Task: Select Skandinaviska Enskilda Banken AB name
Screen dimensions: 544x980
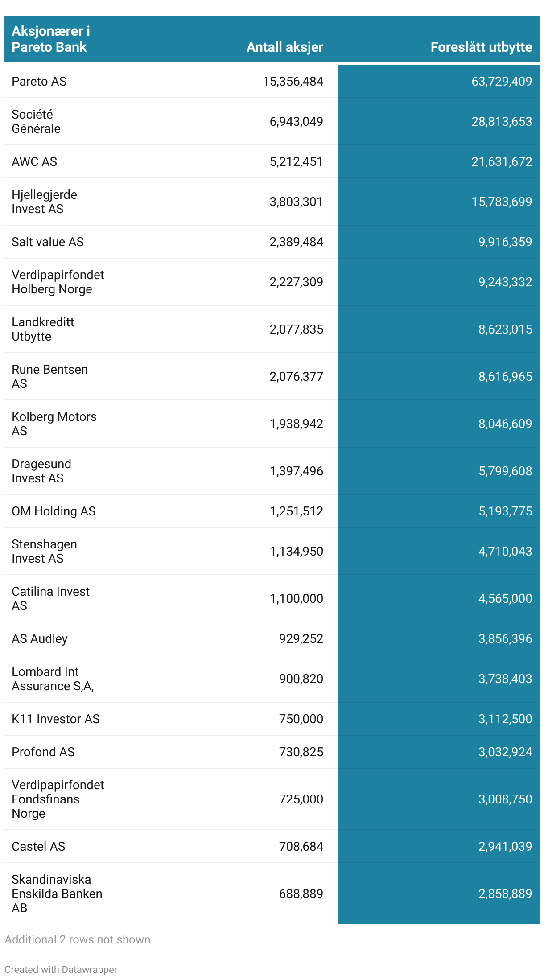Action: [x=57, y=894]
